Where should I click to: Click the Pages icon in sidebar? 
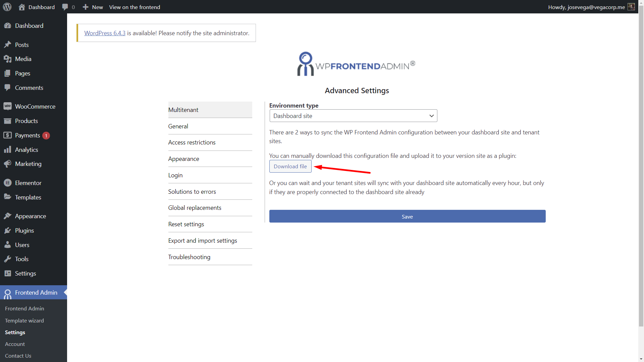tap(7, 73)
